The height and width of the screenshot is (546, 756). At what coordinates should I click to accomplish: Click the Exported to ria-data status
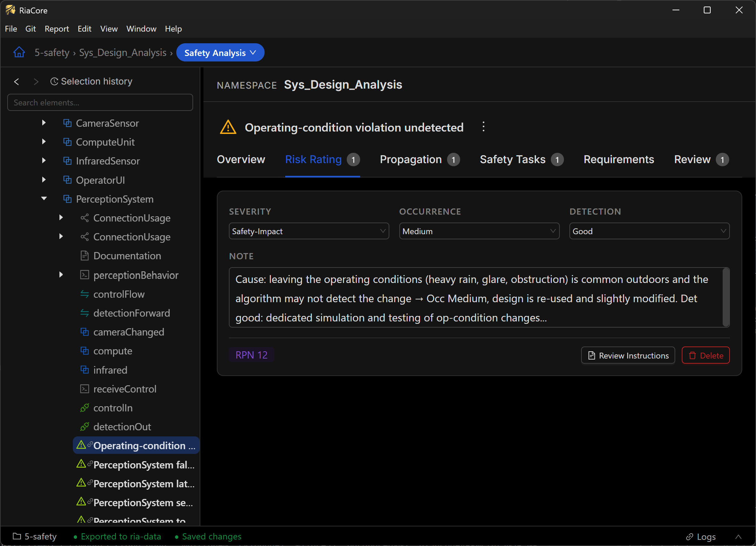[117, 537]
